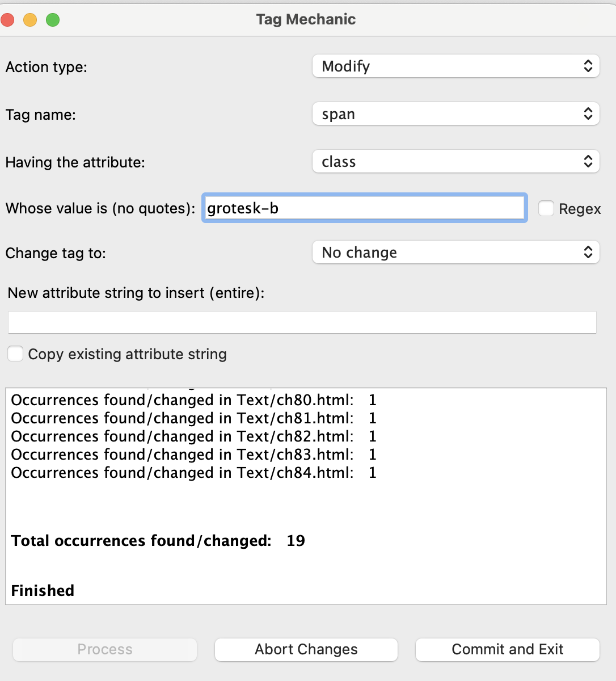Click Commit and Exit button

(507, 649)
